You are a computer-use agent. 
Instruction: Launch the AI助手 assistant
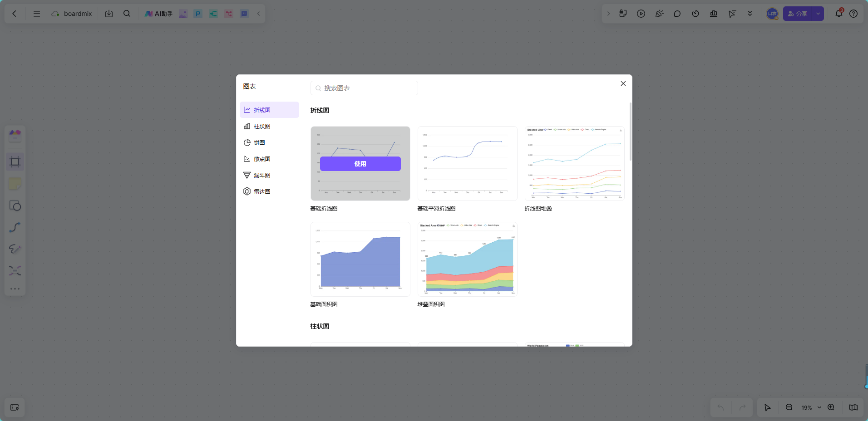click(x=158, y=14)
